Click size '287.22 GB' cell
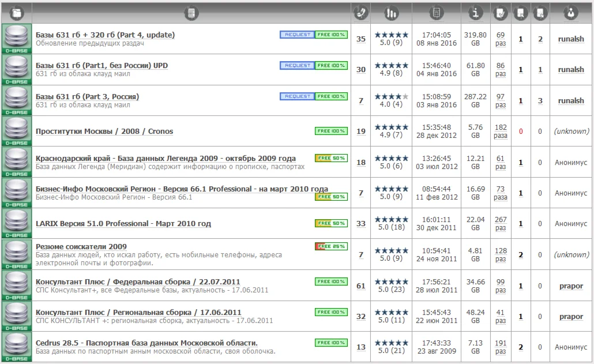 pyautogui.click(x=475, y=100)
